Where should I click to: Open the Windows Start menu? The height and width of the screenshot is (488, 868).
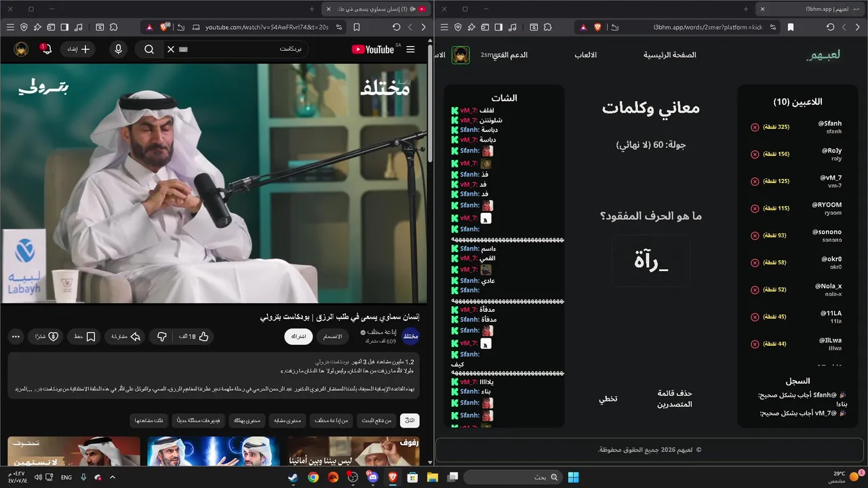(573, 477)
